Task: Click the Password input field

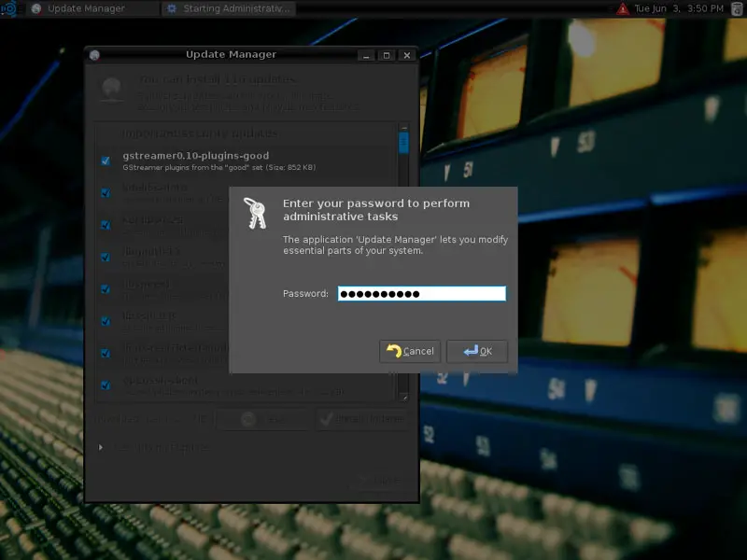Action: click(422, 294)
